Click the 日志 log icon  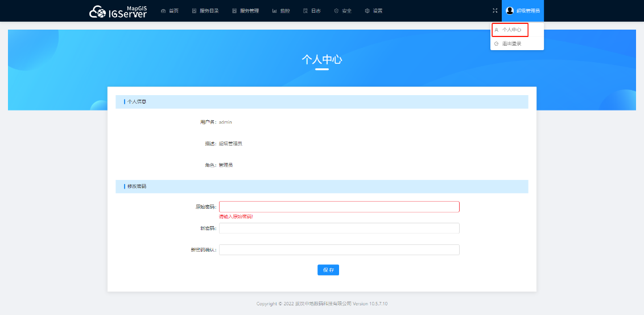tap(306, 11)
